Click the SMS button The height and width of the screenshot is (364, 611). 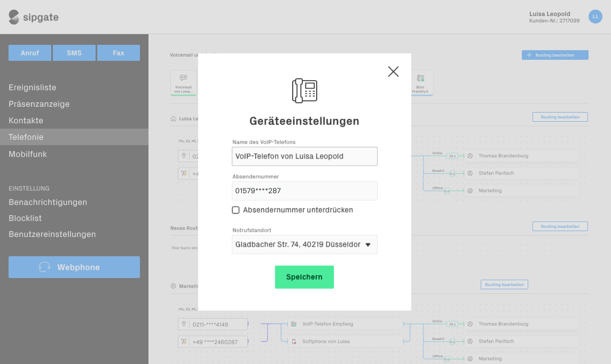click(x=74, y=53)
